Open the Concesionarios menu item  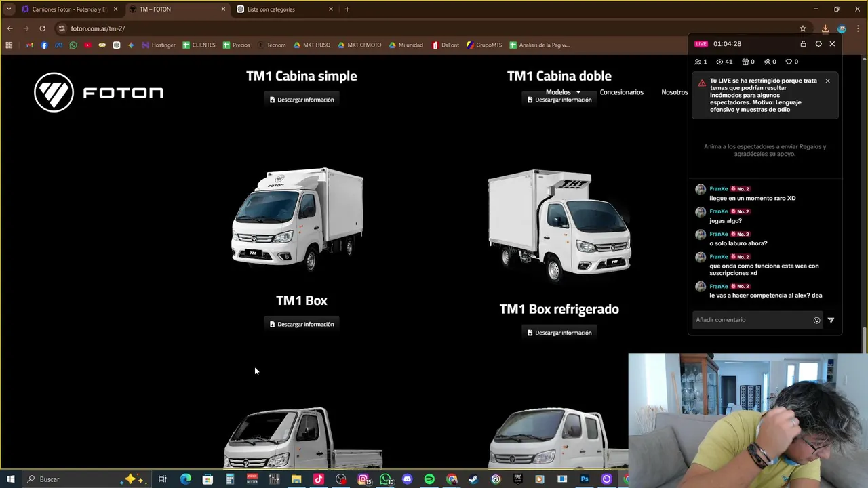coord(621,92)
